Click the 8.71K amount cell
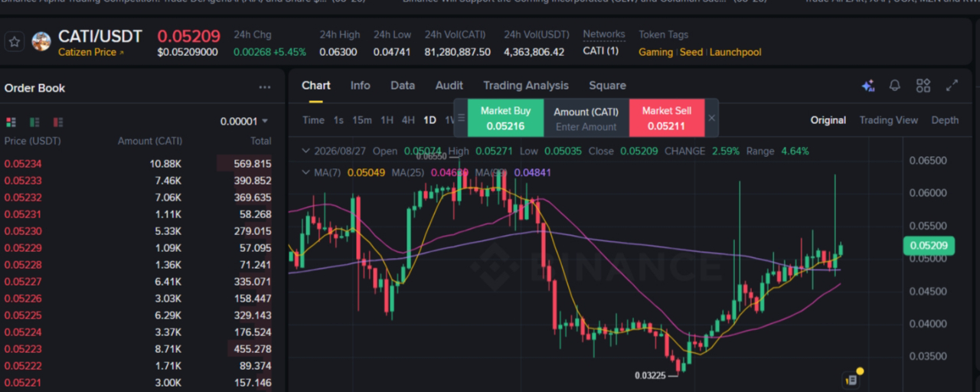This screenshot has width=980, height=392. pyautogui.click(x=168, y=349)
